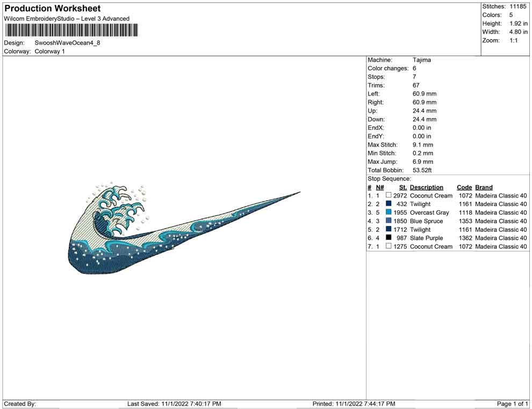Click the 'Stop Sequence:' heading
Image resolution: width=532 pixels, height=409 pixels.
click(389, 179)
